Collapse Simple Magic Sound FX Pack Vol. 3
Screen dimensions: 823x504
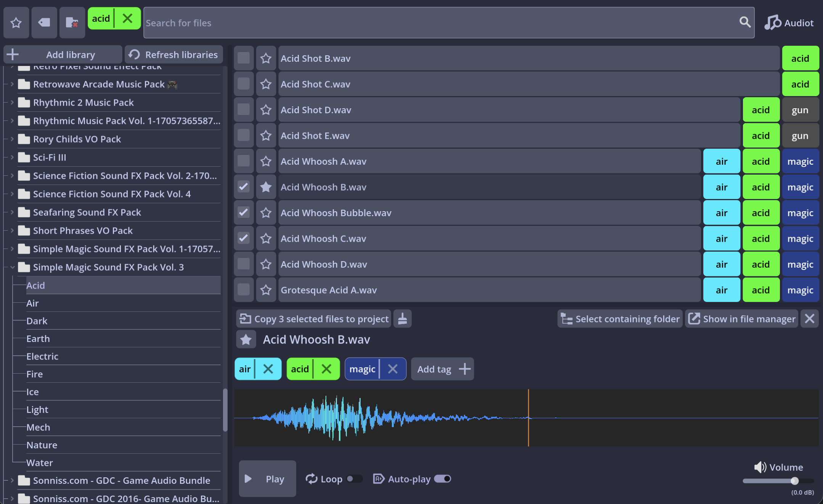pos(12,267)
